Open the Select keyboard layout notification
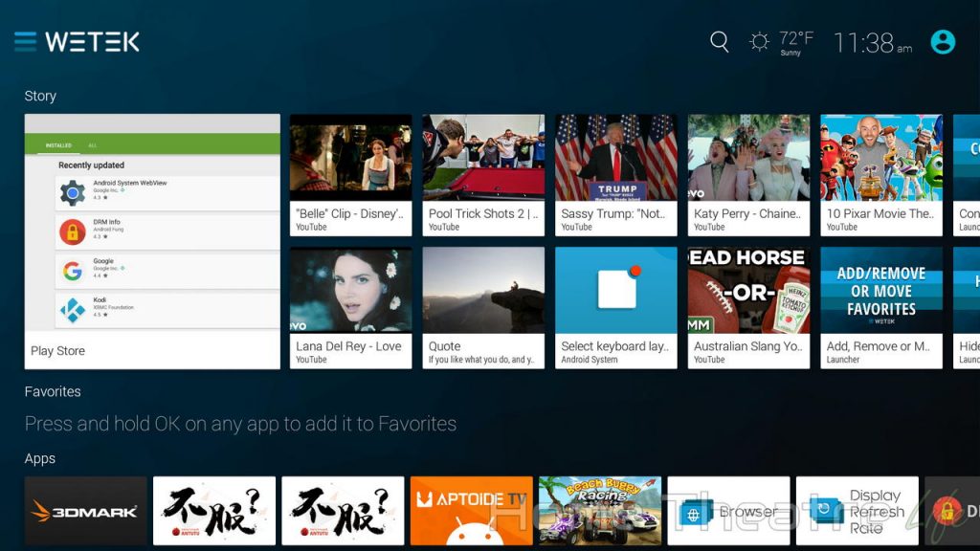Image resolution: width=980 pixels, height=551 pixels. click(x=615, y=307)
